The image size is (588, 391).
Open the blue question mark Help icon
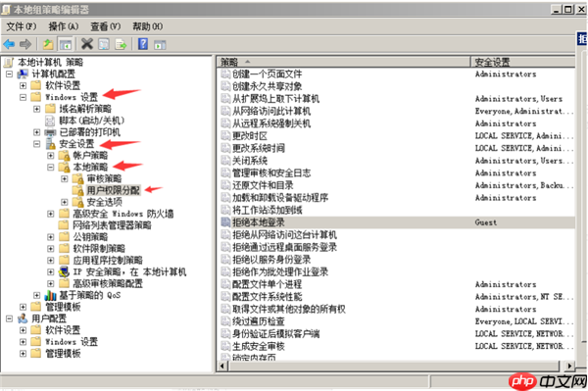click(143, 44)
